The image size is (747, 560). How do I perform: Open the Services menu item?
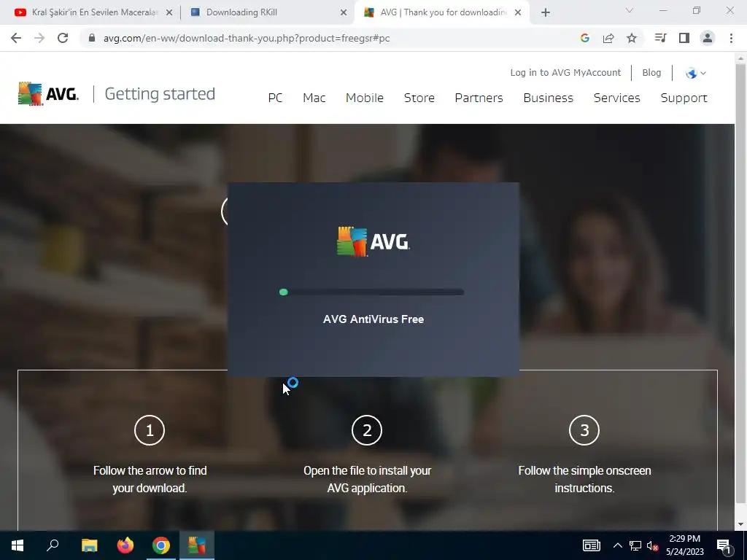pyautogui.click(x=617, y=98)
